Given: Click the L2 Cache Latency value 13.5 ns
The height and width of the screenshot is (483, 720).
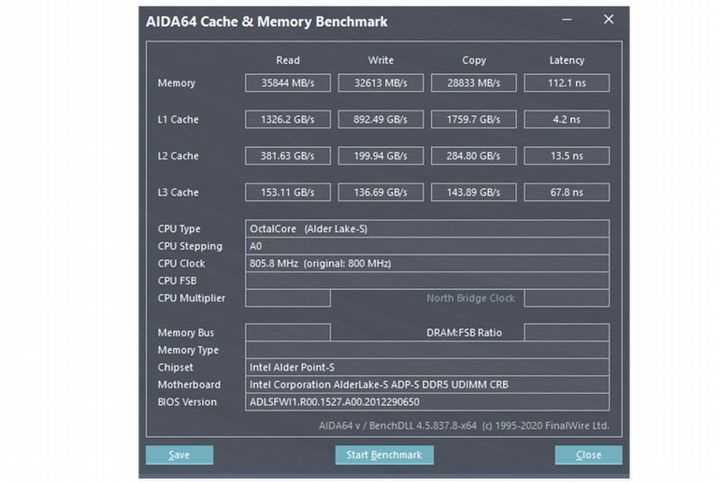Looking at the screenshot, I should (566, 156).
